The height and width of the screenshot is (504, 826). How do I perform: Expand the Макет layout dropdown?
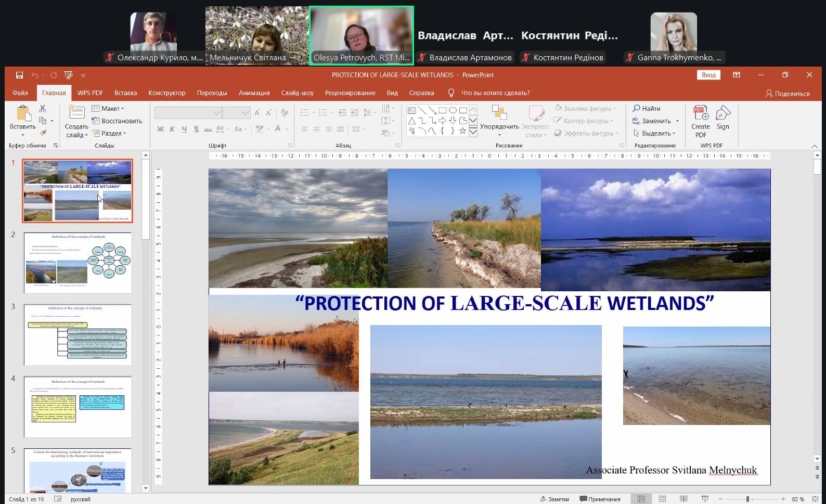click(x=108, y=108)
